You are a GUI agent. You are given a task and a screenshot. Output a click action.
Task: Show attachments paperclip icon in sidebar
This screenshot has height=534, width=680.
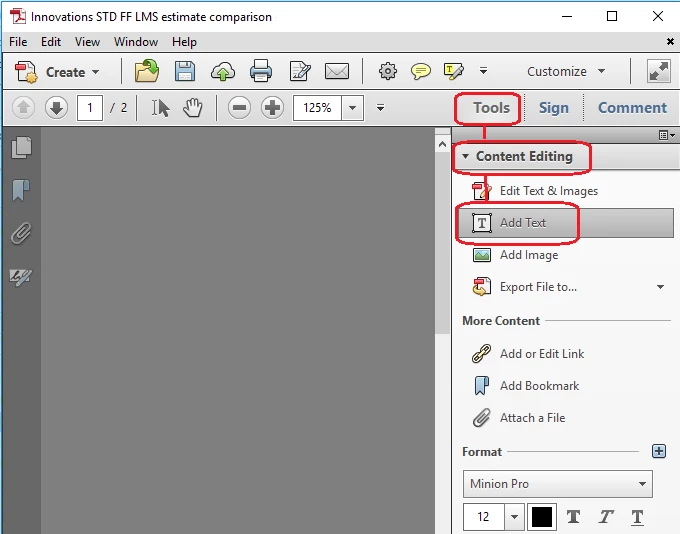pos(21,233)
